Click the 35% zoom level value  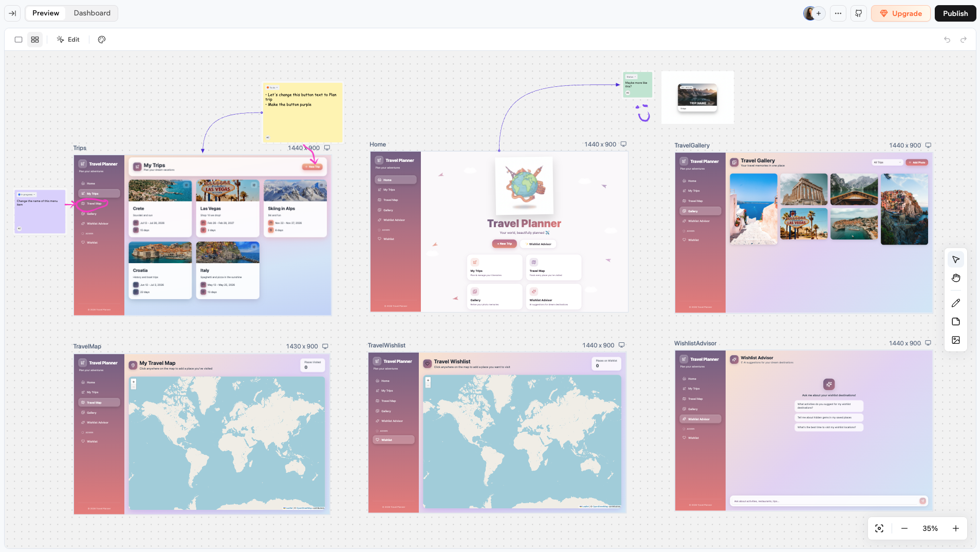pyautogui.click(x=930, y=528)
